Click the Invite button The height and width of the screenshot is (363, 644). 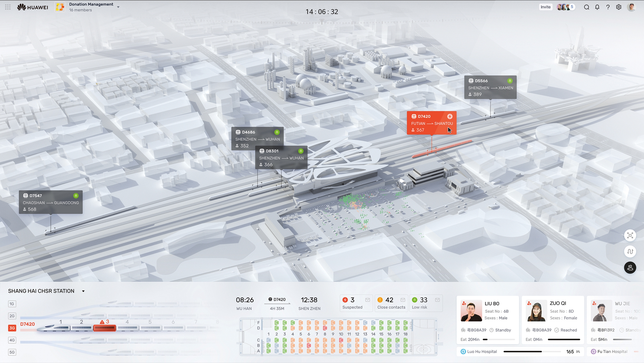(x=545, y=7)
